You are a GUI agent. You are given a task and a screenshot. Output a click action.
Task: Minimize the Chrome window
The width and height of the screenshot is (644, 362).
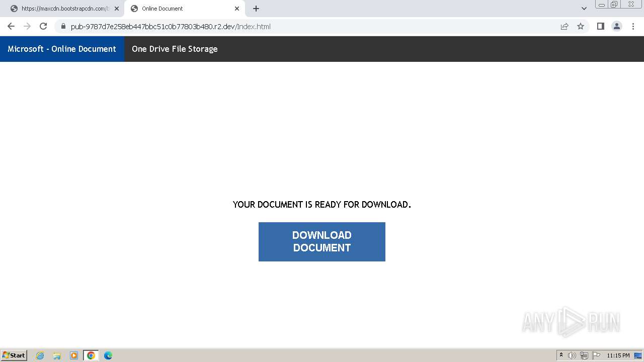pyautogui.click(x=602, y=4)
